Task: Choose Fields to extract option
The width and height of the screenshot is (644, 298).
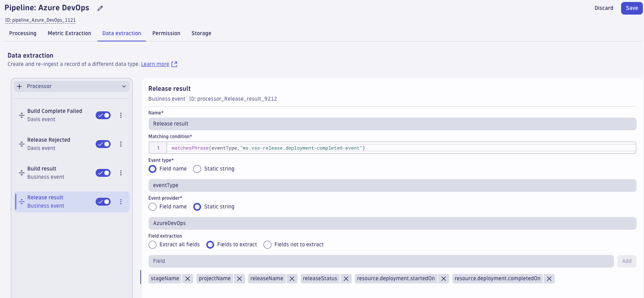Action: (210, 245)
